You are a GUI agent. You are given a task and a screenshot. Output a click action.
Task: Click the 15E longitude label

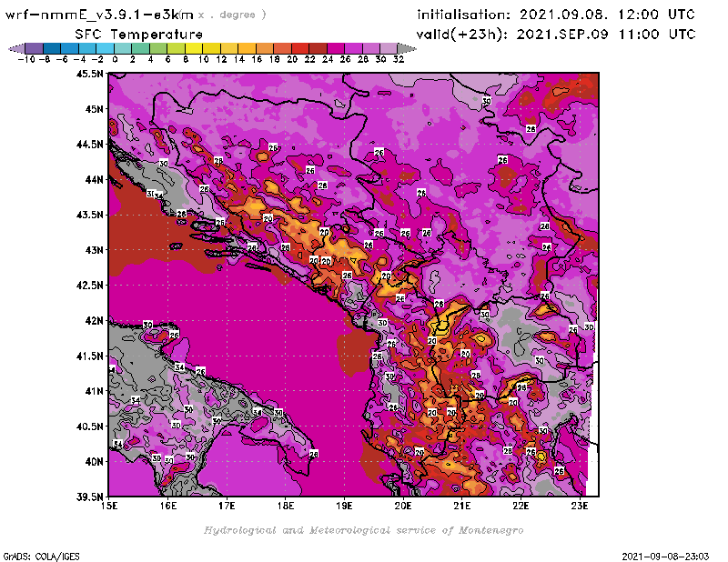109,506
